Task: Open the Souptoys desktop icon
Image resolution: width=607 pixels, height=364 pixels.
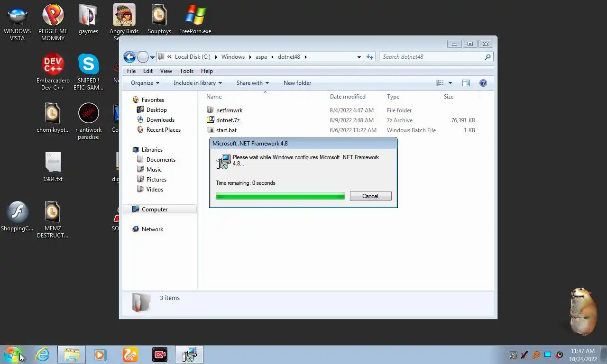Action: 159,19
